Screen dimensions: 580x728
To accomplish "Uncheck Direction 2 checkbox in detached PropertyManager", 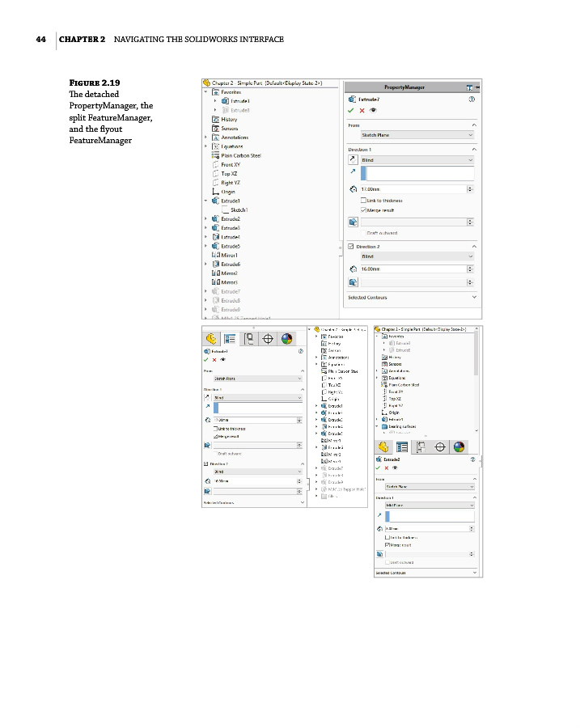I will click(x=350, y=246).
